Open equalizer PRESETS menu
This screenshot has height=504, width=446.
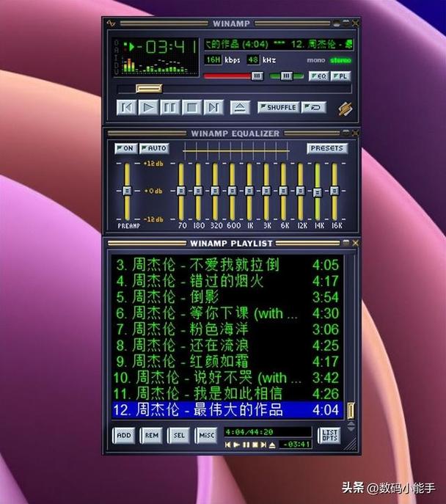click(327, 148)
